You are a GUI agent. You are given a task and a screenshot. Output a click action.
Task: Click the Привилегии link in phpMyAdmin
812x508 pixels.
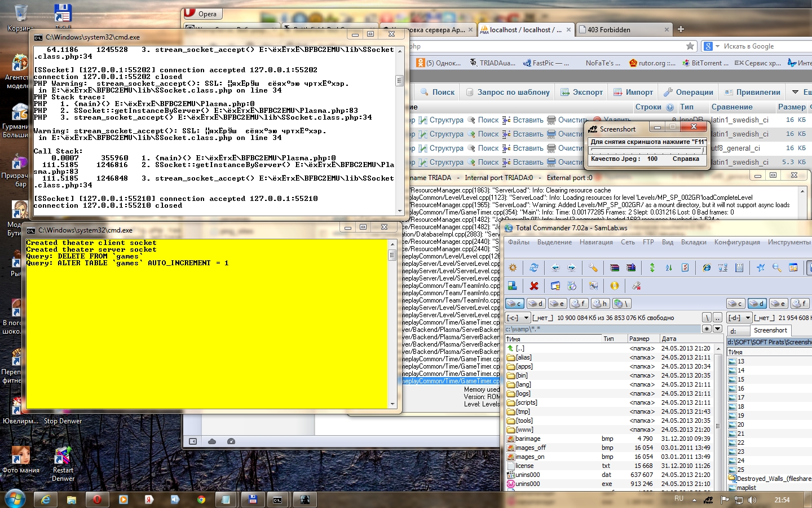[x=753, y=92]
